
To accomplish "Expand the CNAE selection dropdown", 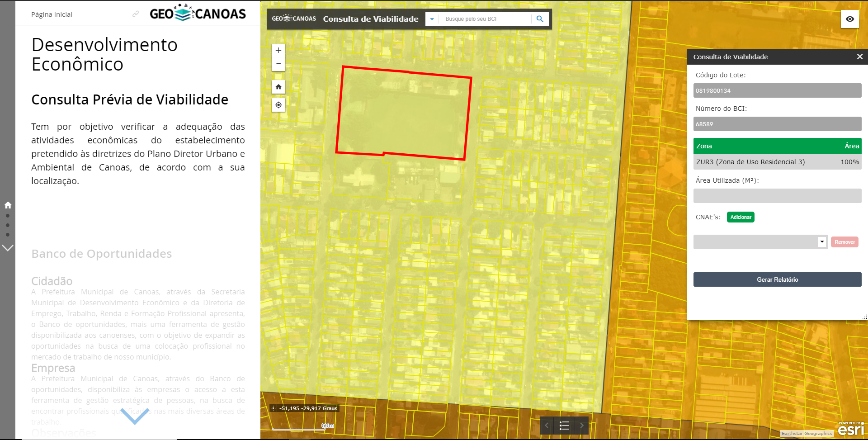I will (822, 242).
